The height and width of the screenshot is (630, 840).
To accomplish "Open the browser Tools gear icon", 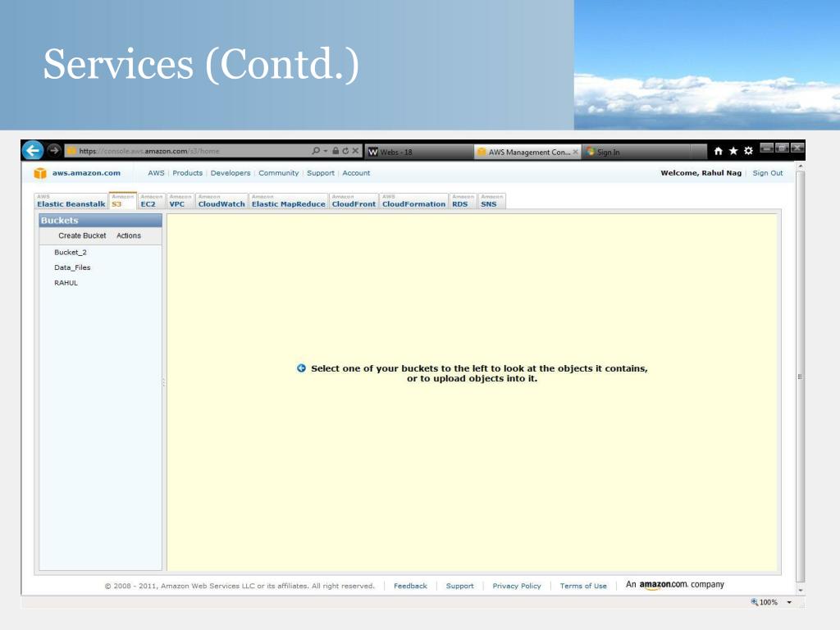I will pyautogui.click(x=748, y=151).
